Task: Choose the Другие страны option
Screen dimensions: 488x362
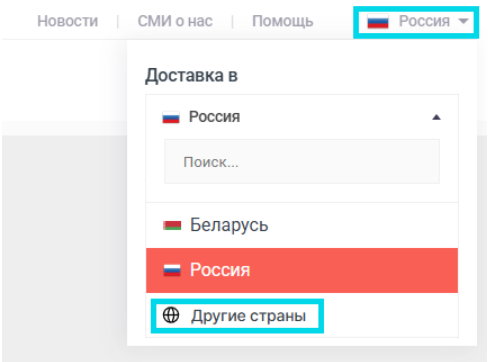Action: (x=237, y=316)
